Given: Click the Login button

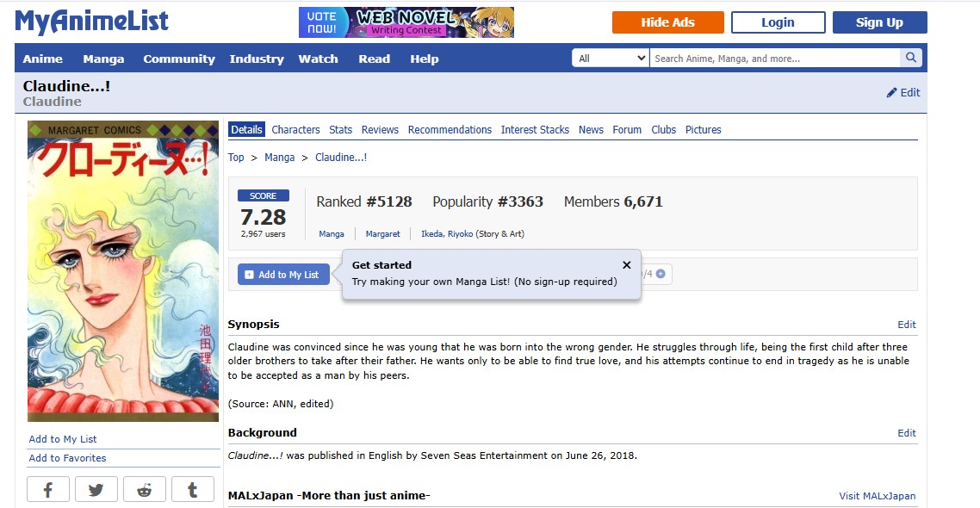Looking at the screenshot, I should pos(778,22).
